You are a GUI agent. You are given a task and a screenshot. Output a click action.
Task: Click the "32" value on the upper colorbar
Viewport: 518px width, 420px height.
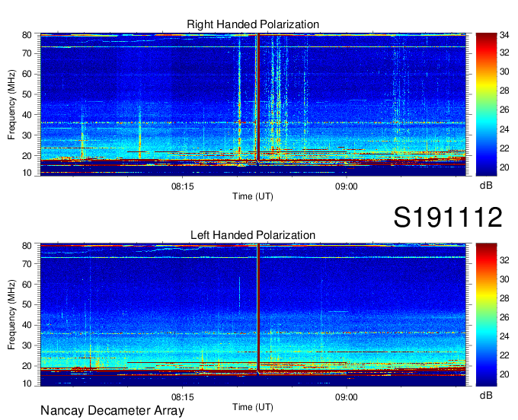coord(504,52)
